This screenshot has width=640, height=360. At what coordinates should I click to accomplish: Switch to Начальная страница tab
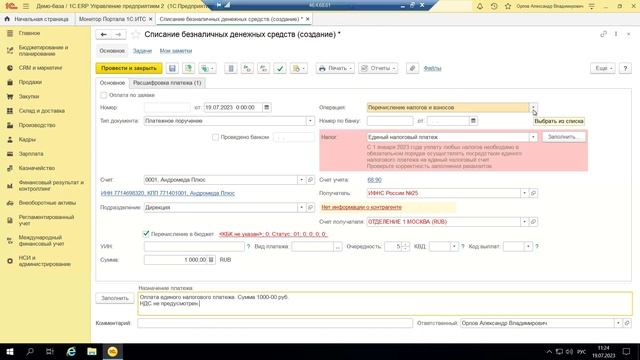click(x=37, y=19)
